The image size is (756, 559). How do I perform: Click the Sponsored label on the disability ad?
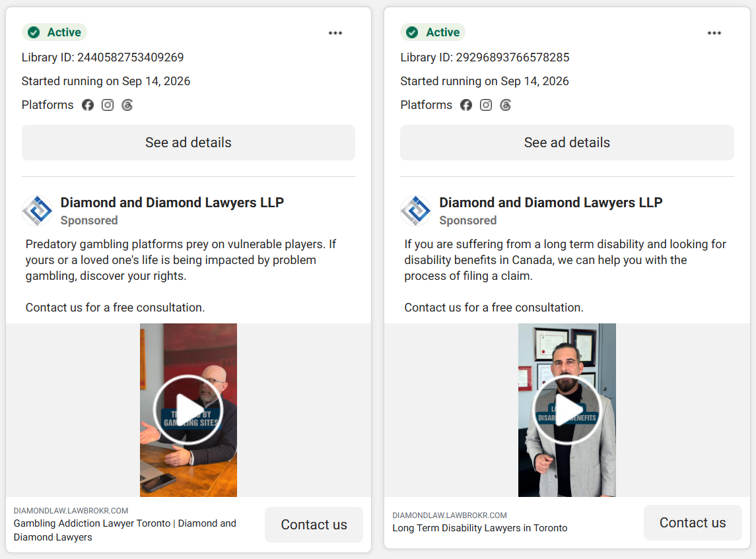pyautogui.click(x=467, y=220)
